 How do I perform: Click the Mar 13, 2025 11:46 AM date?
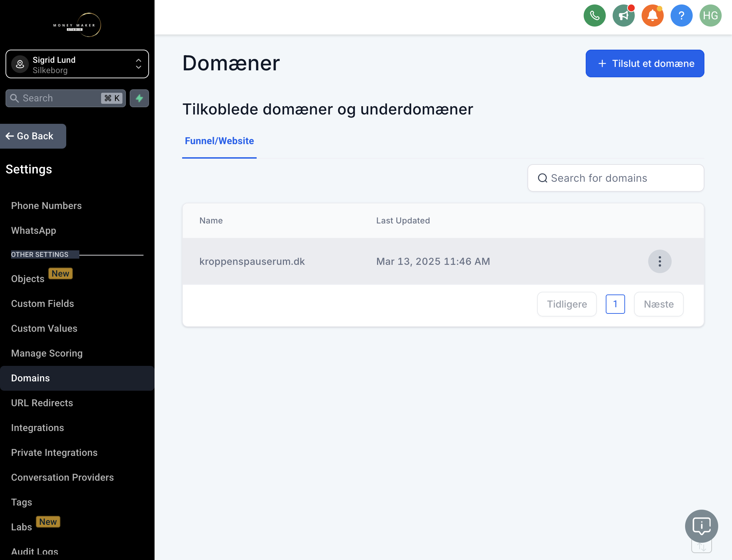(x=433, y=262)
